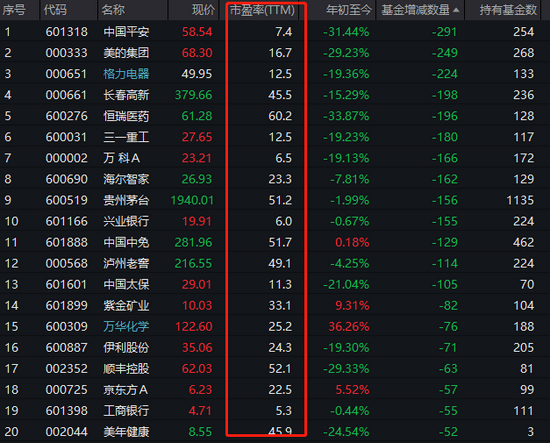Viewport: 550px width, 443px height.
Task: Select the 万 科A row name
Action: point(122,158)
